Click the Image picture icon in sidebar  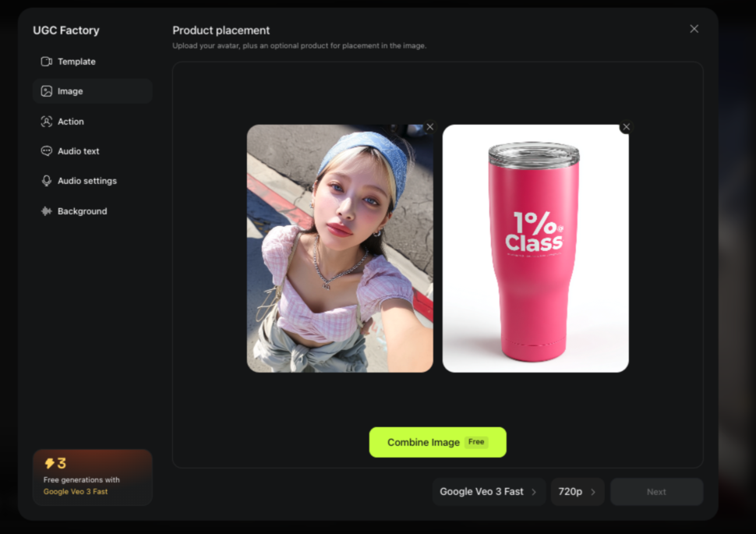coord(46,91)
